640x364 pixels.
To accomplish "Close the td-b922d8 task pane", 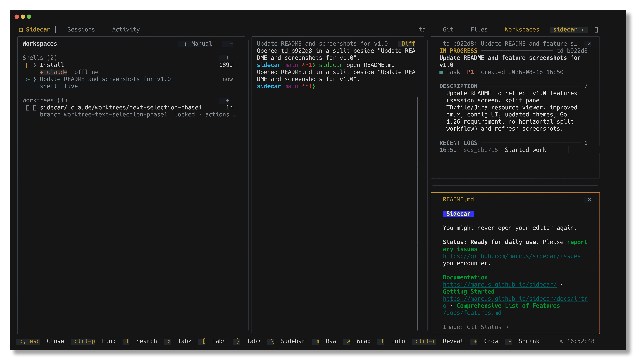I will [589, 44].
